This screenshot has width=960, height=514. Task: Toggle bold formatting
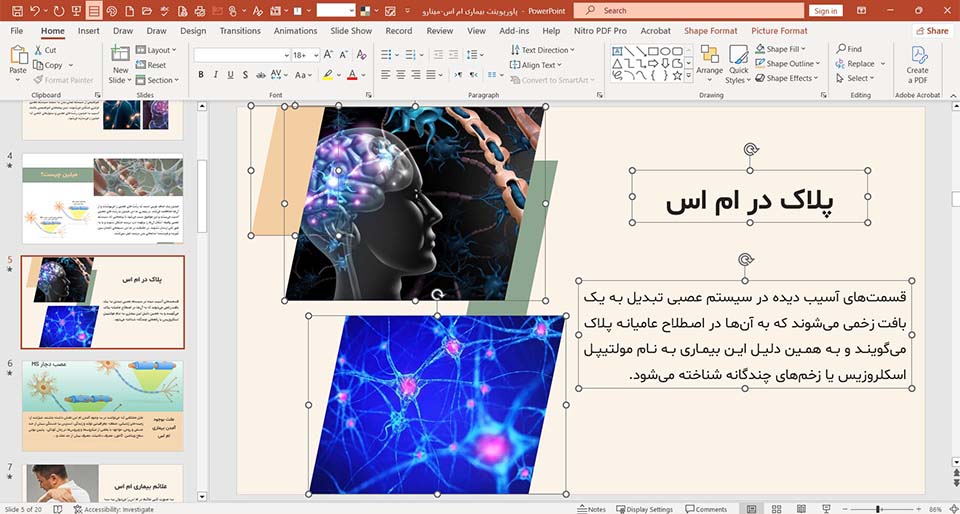pyautogui.click(x=201, y=75)
